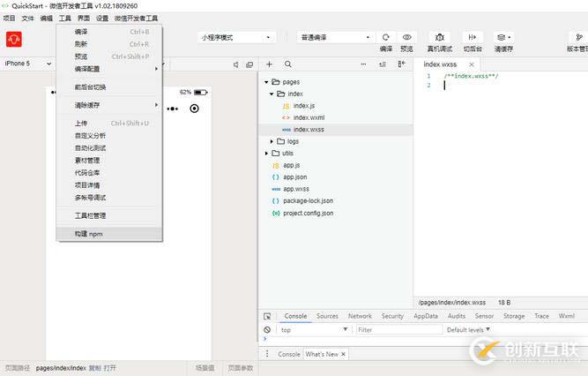Click the capsule circle close icon
Image resolution: width=588 pixels, height=376 pixels.
[194, 109]
